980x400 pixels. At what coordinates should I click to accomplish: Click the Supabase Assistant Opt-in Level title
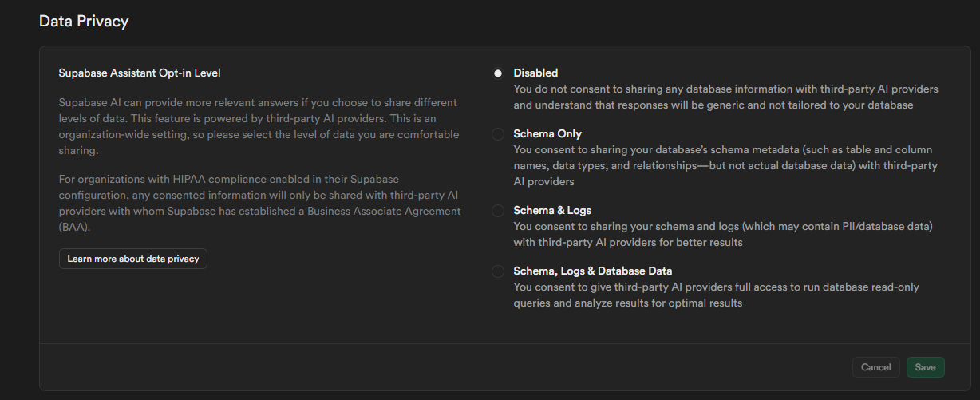click(140, 73)
